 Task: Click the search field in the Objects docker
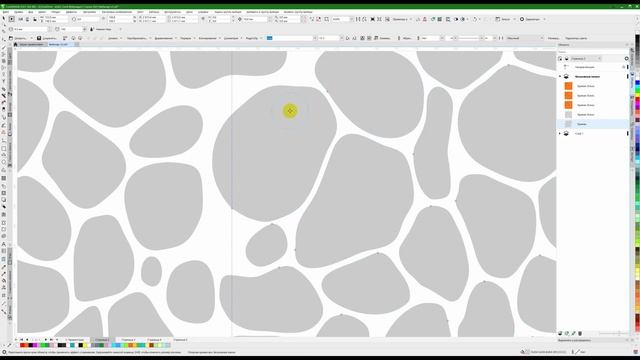coord(593,52)
